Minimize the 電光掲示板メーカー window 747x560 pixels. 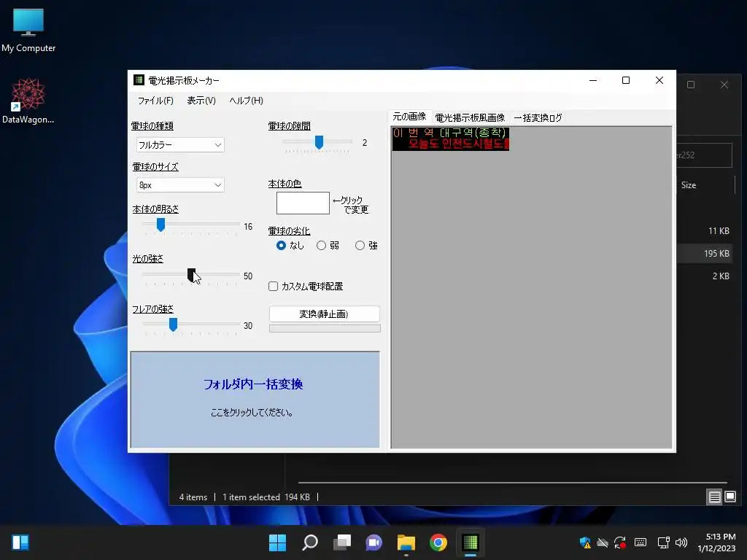coord(593,80)
